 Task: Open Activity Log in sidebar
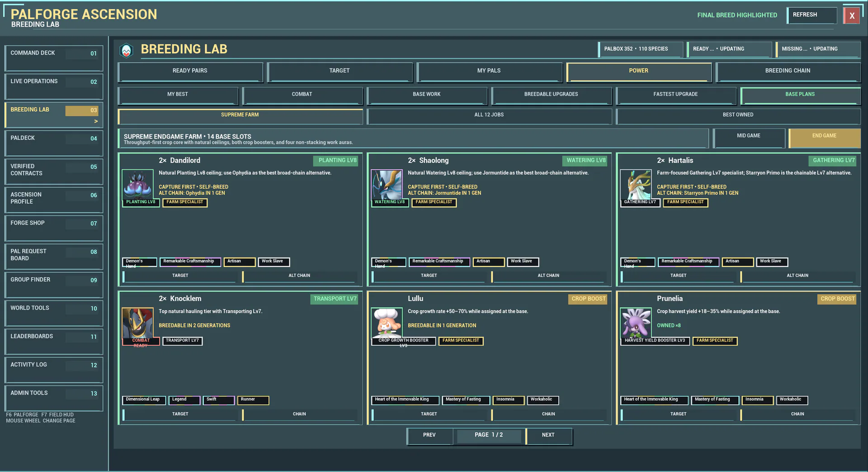[x=54, y=370]
